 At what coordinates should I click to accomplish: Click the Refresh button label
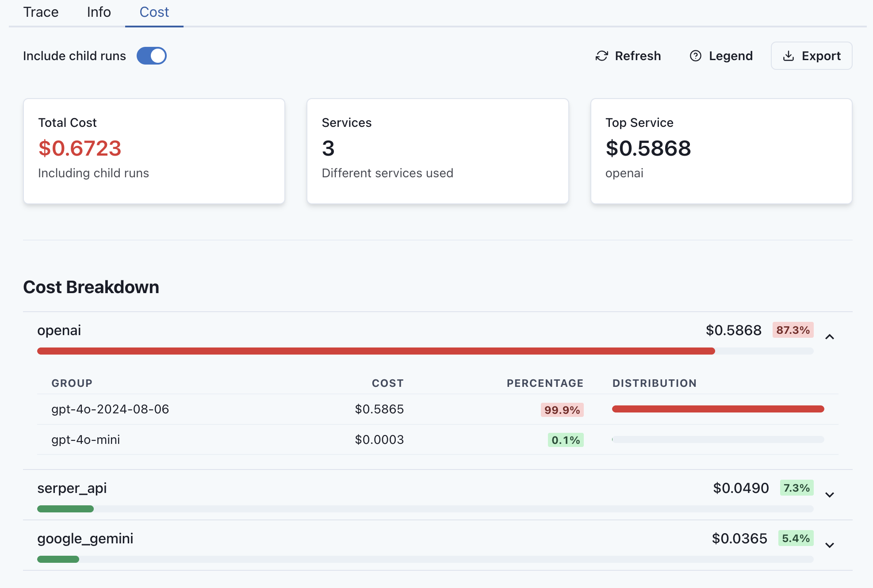(x=638, y=56)
